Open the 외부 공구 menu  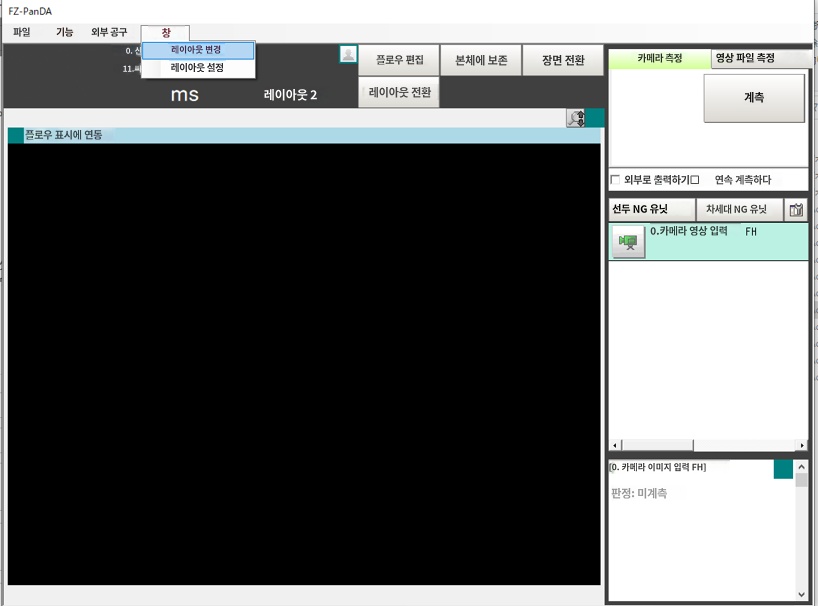point(109,32)
